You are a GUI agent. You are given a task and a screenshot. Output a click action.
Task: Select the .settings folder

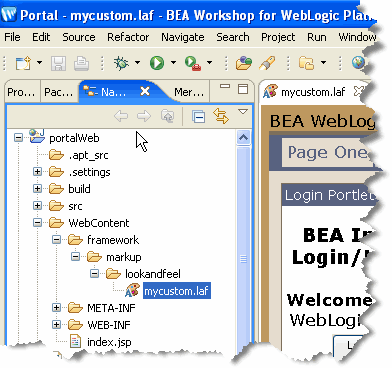tap(89, 172)
